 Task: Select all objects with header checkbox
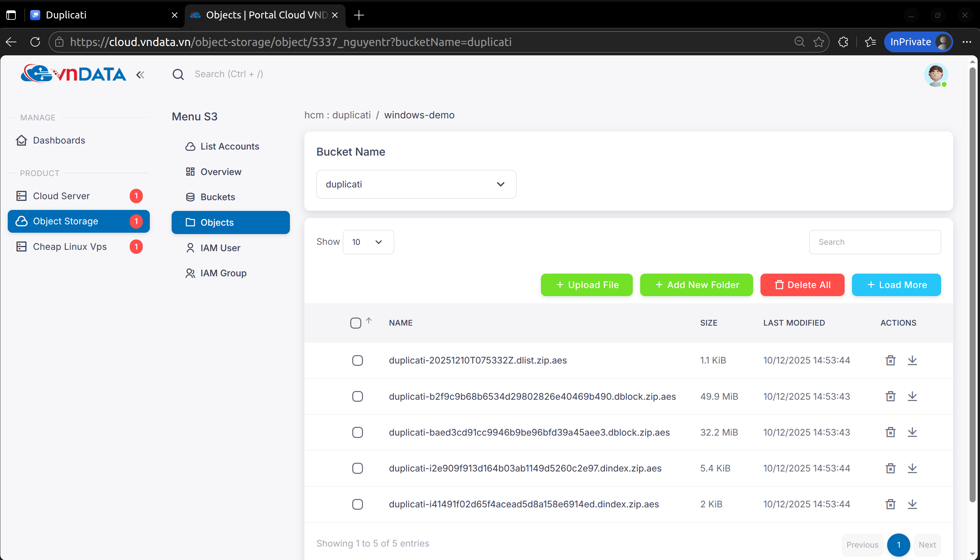(356, 323)
